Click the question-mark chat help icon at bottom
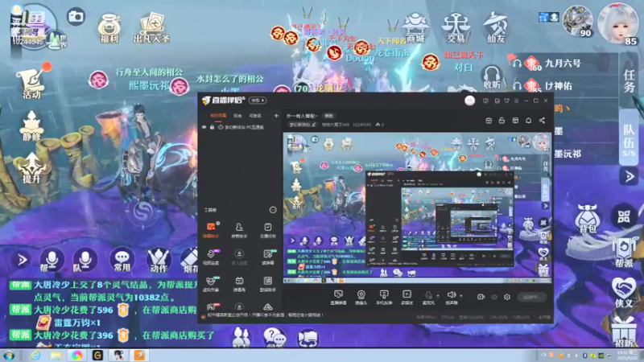 275,338
